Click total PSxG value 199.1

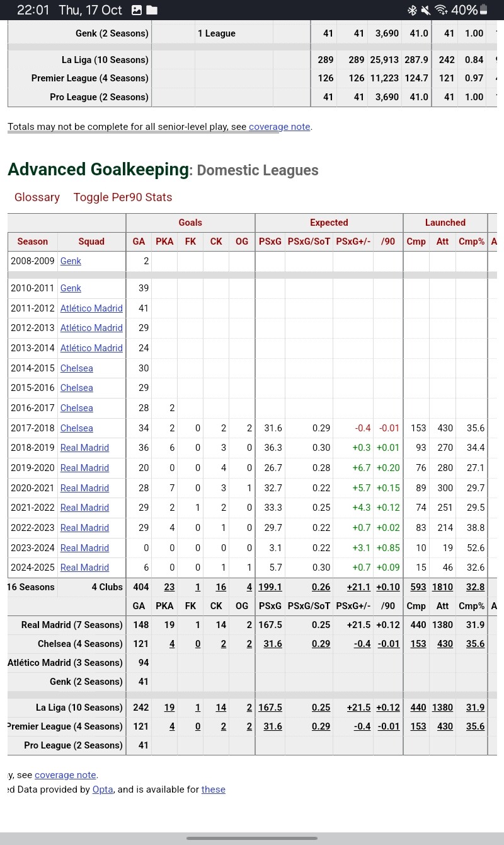click(270, 587)
